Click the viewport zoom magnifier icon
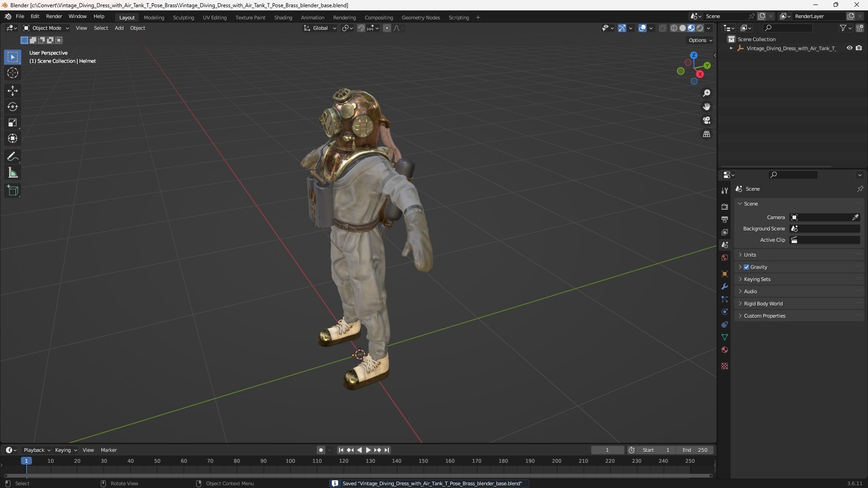 click(x=707, y=93)
